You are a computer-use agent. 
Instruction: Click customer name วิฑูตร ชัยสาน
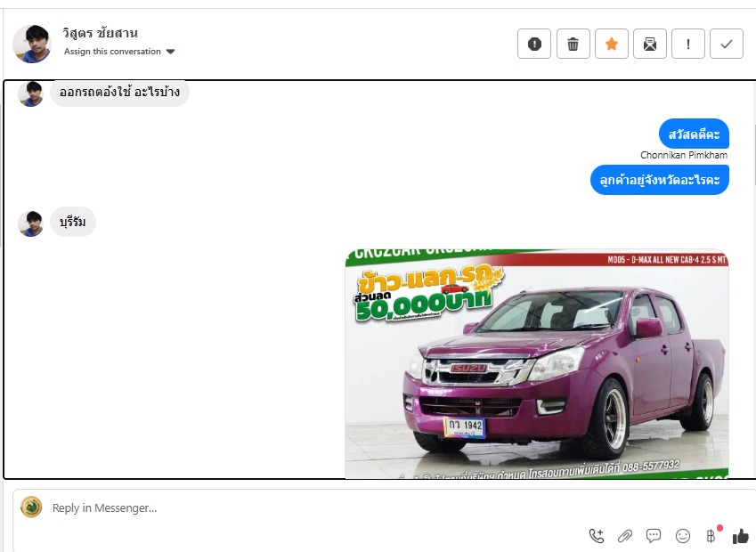click(100, 33)
